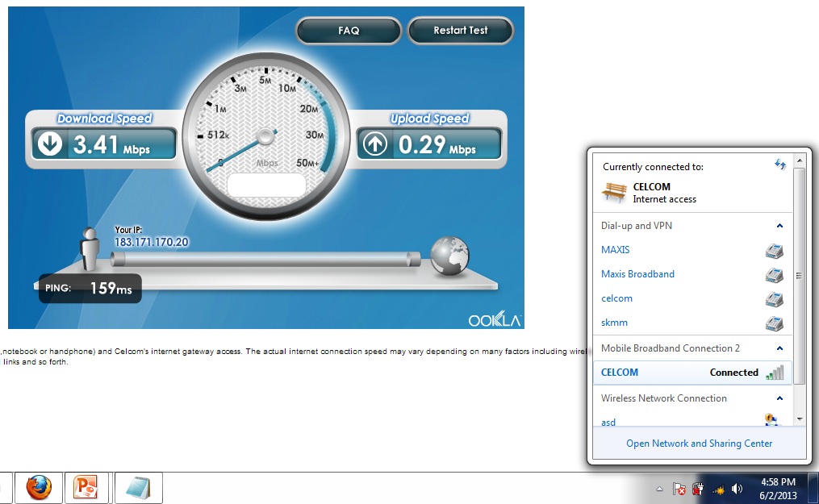Show hidden system tray icons
This screenshot has width=819, height=504.
tap(660, 489)
